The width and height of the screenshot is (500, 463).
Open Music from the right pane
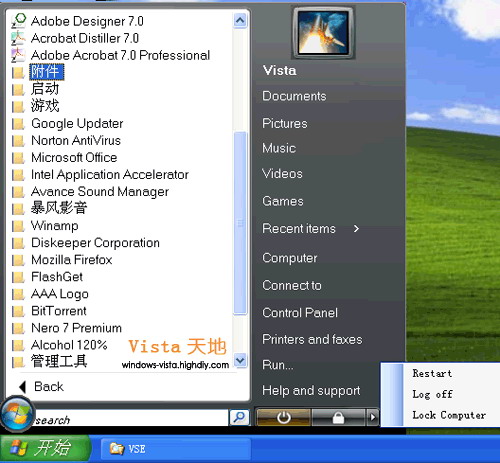[279, 148]
